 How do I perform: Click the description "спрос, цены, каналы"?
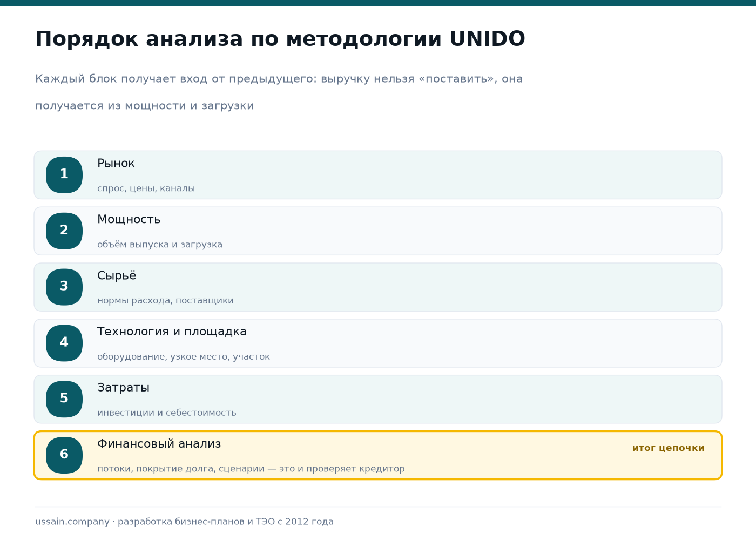tap(146, 188)
